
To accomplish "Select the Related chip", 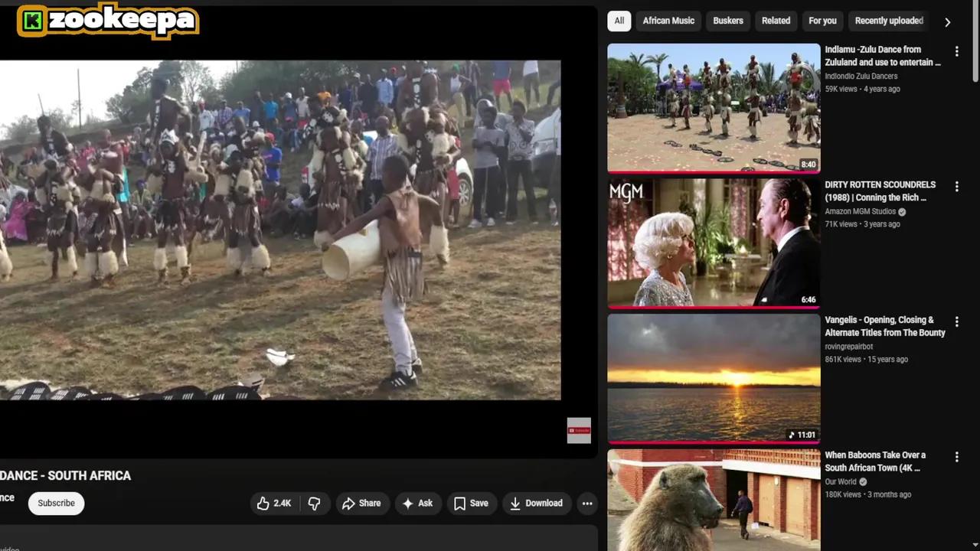I will 776,21.
